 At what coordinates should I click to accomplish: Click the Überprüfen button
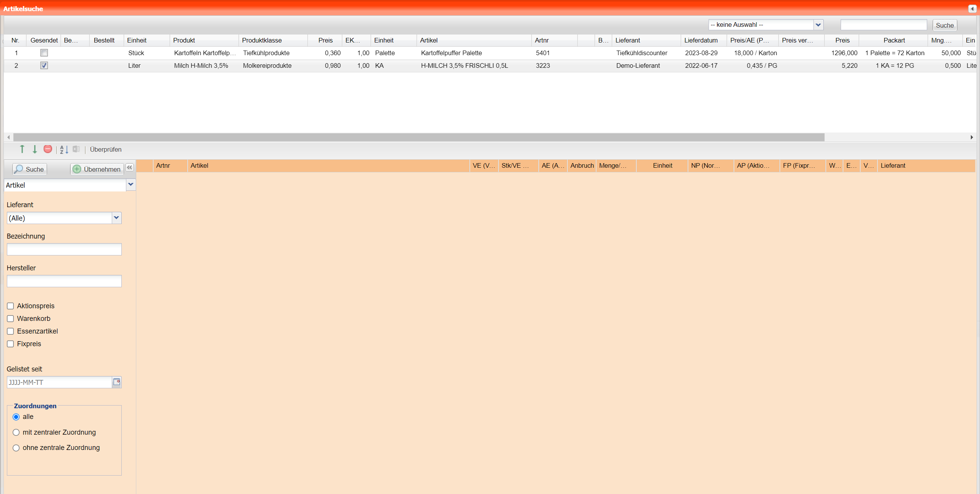tap(106, 149)
